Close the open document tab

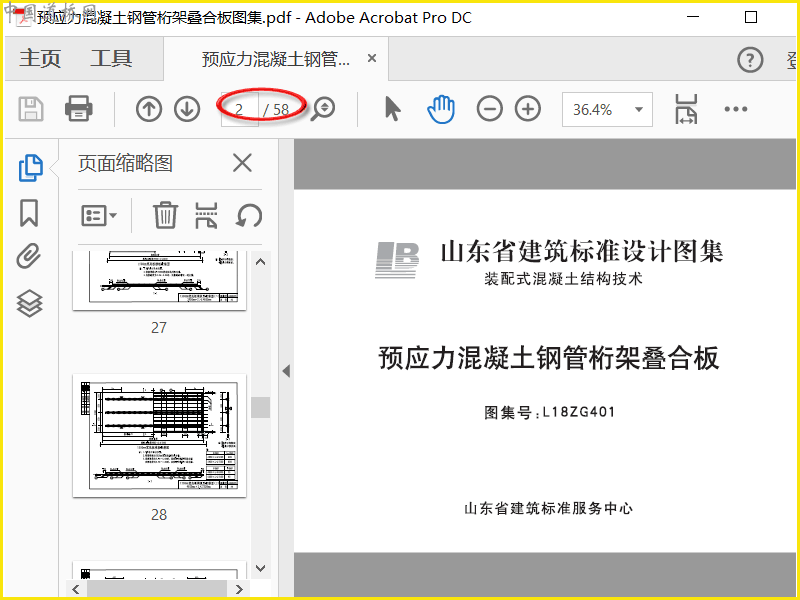tap(372, 58)
